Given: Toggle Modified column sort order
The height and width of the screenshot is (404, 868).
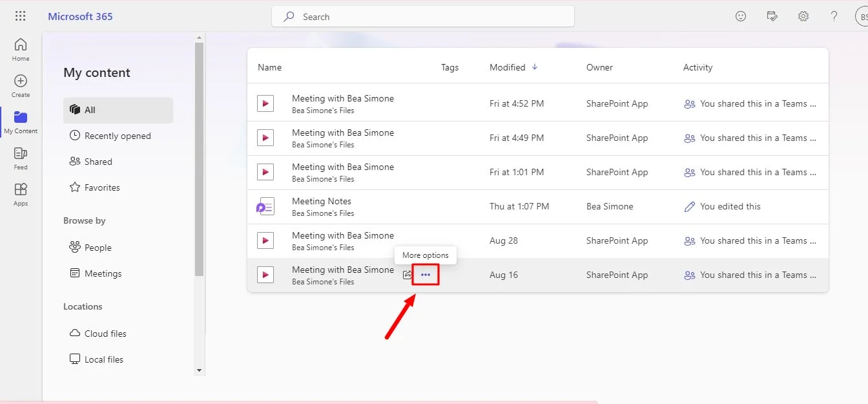Looking at the screenshot, I should (x=514, y=67).
